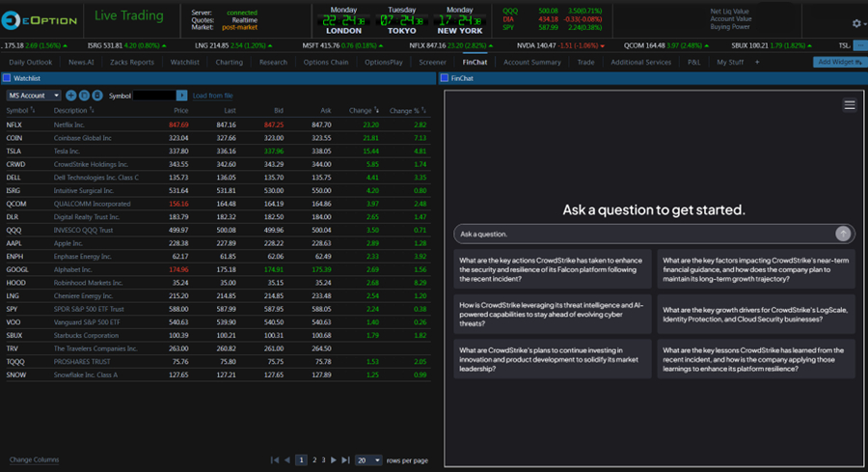This screenshot has height=472, width=868.
Task: Sort by the Change column arrows
Action: [377, 110]
